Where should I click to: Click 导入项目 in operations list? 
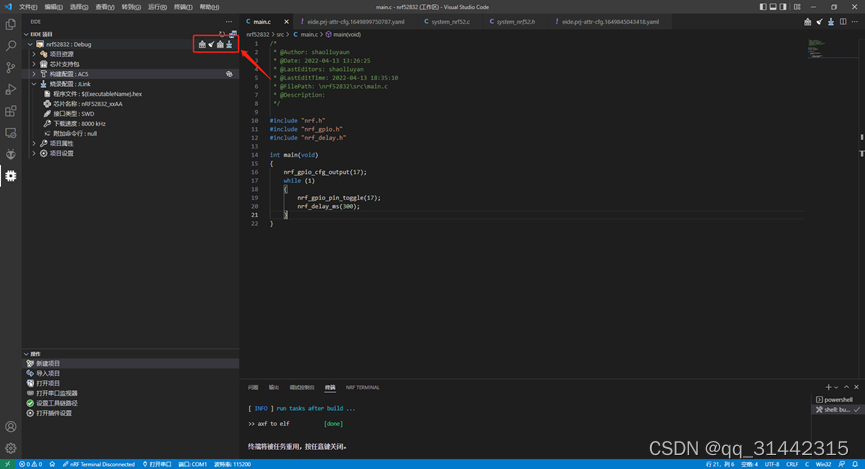tap(48, 374)
